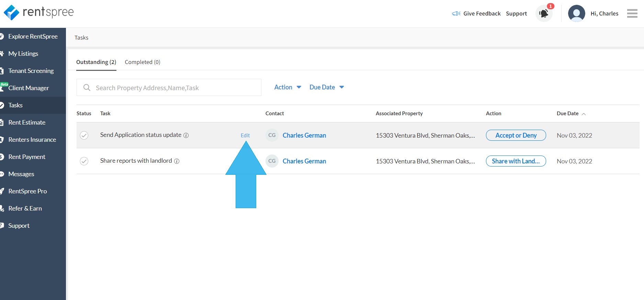Click the Task column header

click(105, 114)
